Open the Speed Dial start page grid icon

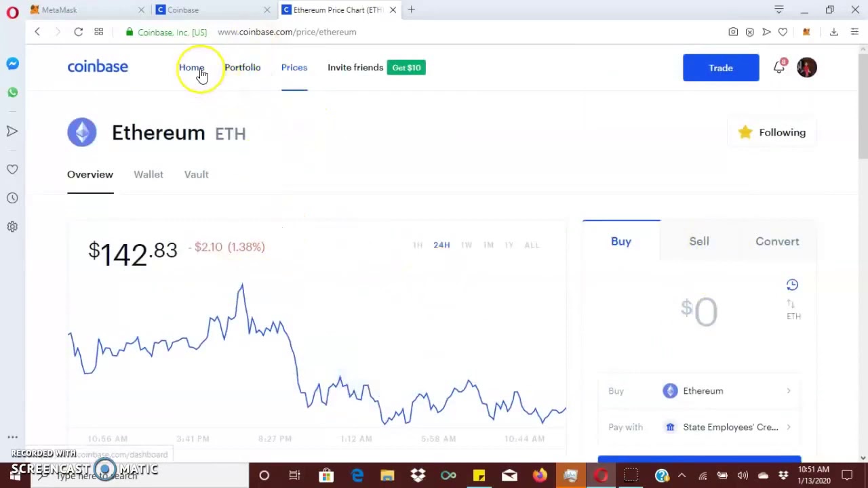(x=98, y=32)
